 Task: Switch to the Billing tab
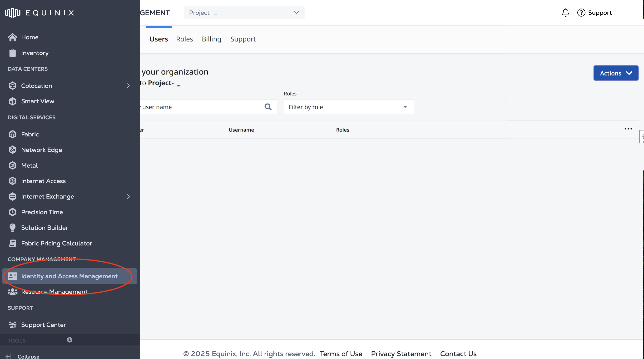211,39
